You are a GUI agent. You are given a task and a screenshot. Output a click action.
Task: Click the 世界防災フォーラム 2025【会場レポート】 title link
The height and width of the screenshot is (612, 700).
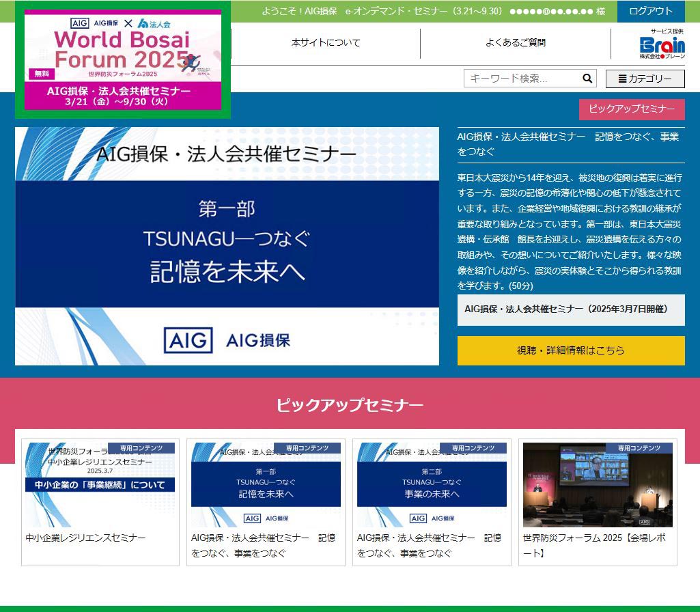pos(594,545)
